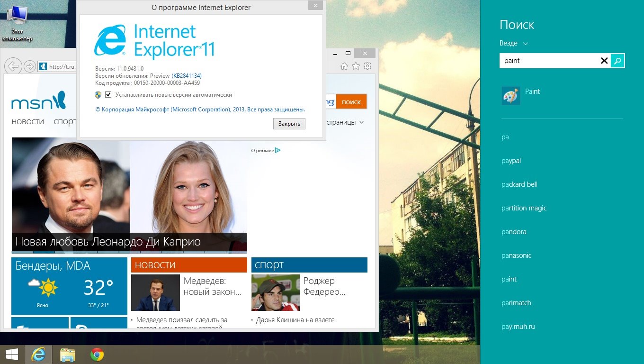Clear the search text with X
The height and width of the screenshot is (364, 644).
604,61
